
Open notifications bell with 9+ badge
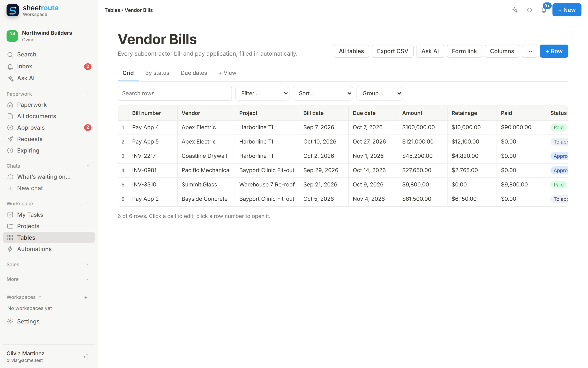point(544,10)
